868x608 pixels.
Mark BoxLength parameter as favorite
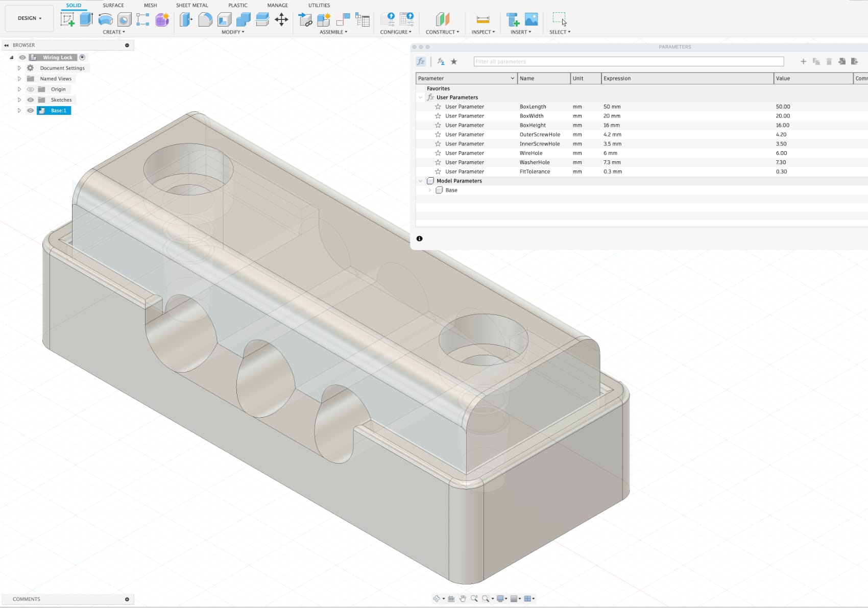pyautogui.click(x=438, y=107)
